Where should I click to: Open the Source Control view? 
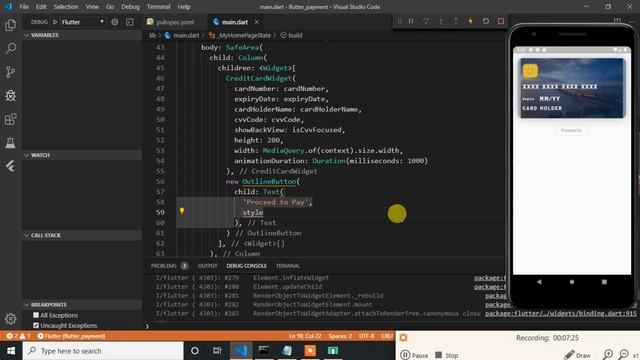[x=11, y=72]
